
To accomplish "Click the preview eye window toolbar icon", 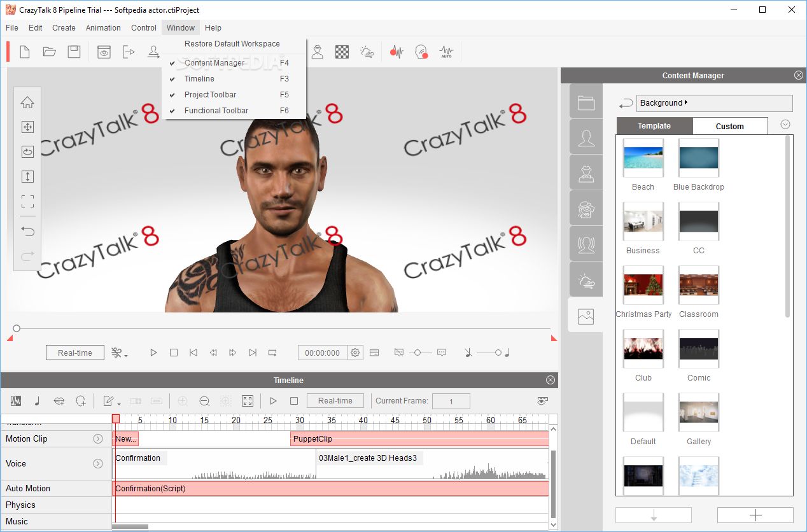I will pyautogui.click(x=104, y=52).
